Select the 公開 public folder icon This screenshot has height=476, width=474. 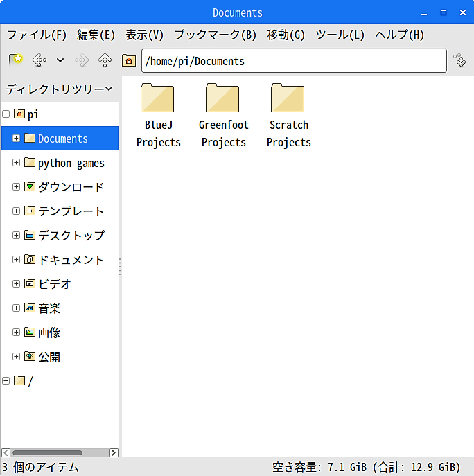[30, 356]
